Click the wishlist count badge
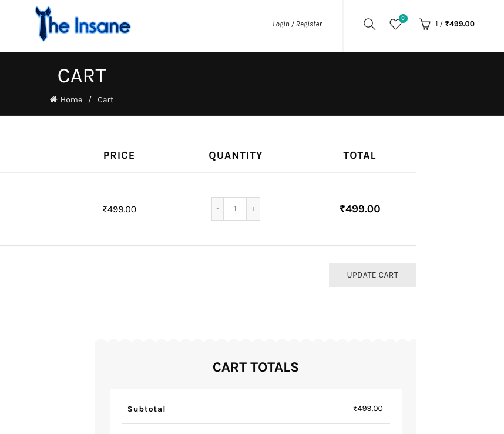504x434 pixels. (403, 18)
